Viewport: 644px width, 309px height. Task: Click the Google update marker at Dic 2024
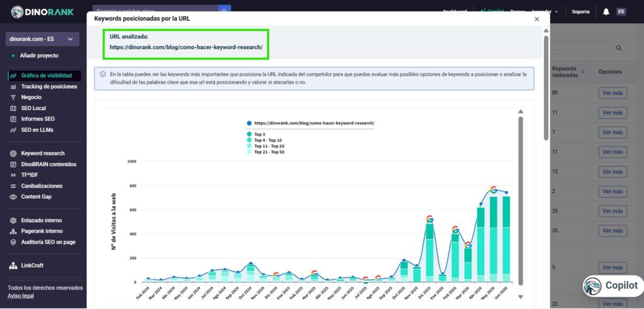tap(276, 274)
